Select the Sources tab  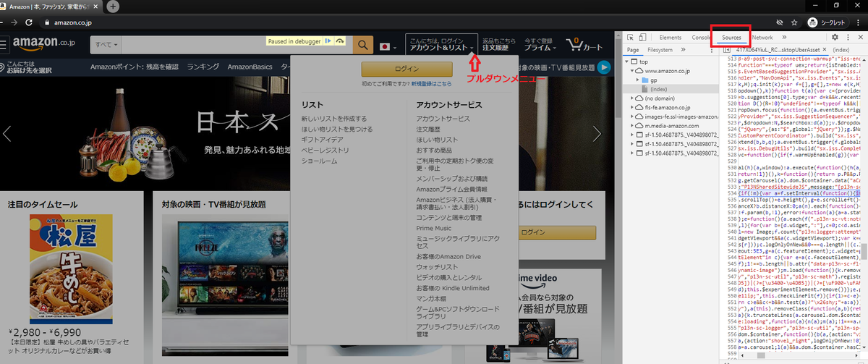click(x=732, y=37)
